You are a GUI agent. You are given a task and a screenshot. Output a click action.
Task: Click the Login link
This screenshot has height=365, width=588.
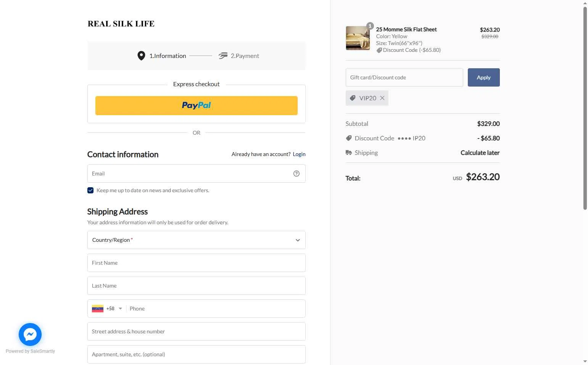coord(299,154)
